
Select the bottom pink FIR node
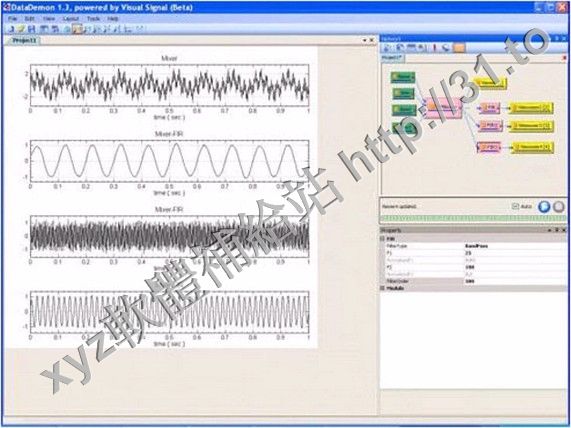(x=489, y=148)
